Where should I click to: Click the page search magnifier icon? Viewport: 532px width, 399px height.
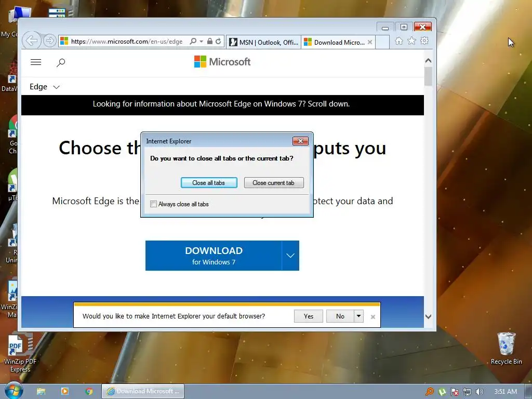61,62
